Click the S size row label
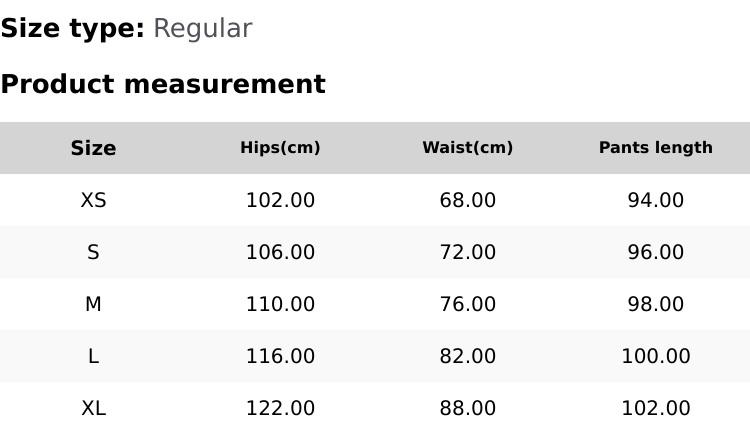 [93, 253]
